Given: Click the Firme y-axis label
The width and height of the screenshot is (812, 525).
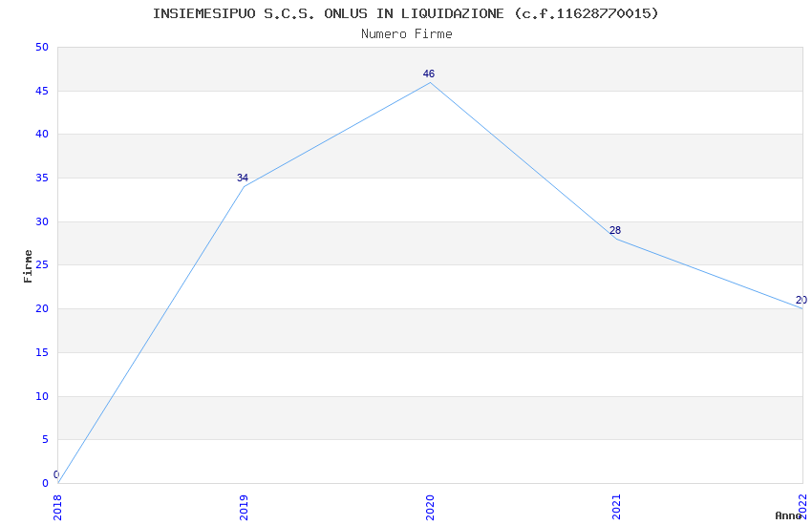Looking at the screenshot, I should coord(28,266).
